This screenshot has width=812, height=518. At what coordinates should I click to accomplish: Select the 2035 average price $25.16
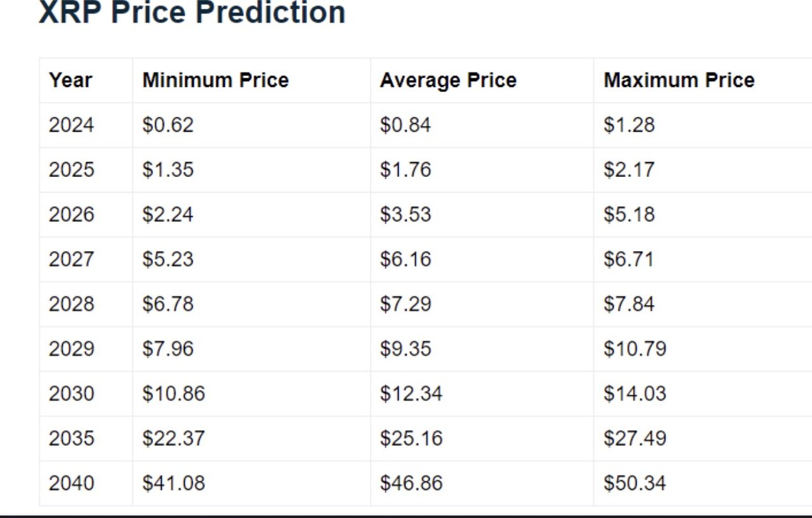click(x=412, y=439)
